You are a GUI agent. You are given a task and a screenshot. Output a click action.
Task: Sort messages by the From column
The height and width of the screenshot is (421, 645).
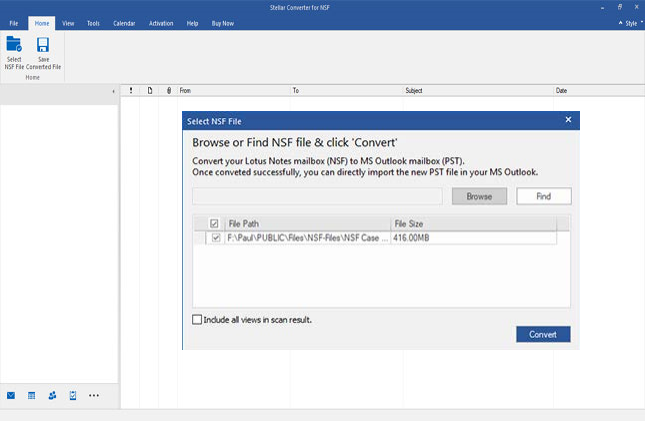coord(234,91)
